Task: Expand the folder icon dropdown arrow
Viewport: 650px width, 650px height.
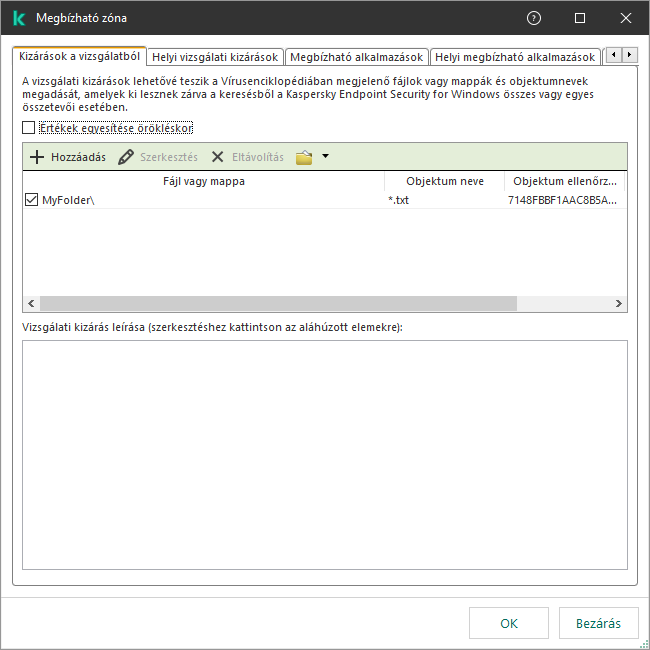Action: pyautogui.click(x=325, y=157)
